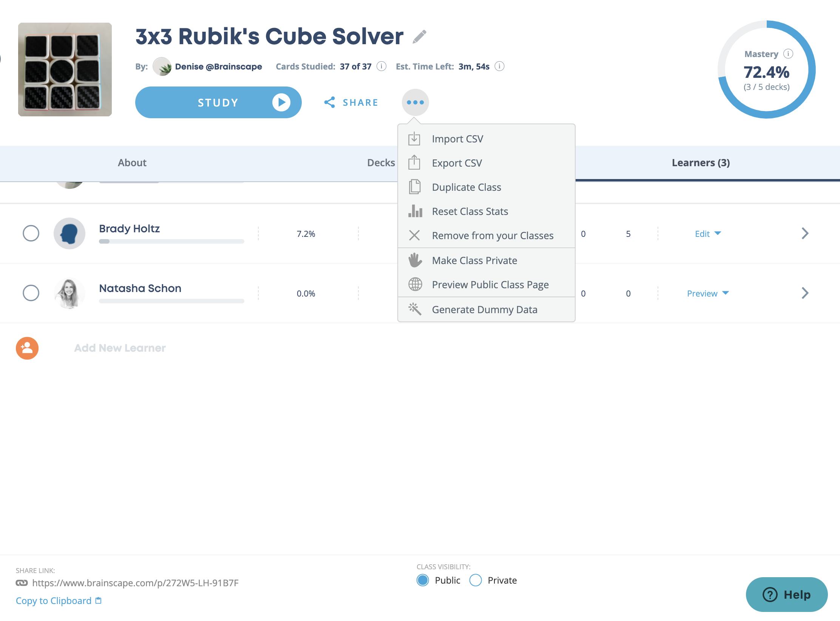This screenshot has height=621, width=840.
Task: Set class visibility to Public
Action: (x=423, y=580)
